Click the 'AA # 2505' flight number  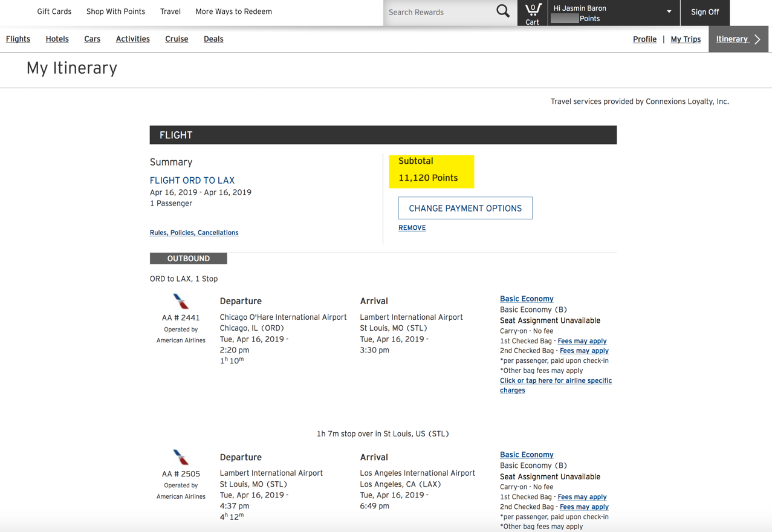(181, 474)
